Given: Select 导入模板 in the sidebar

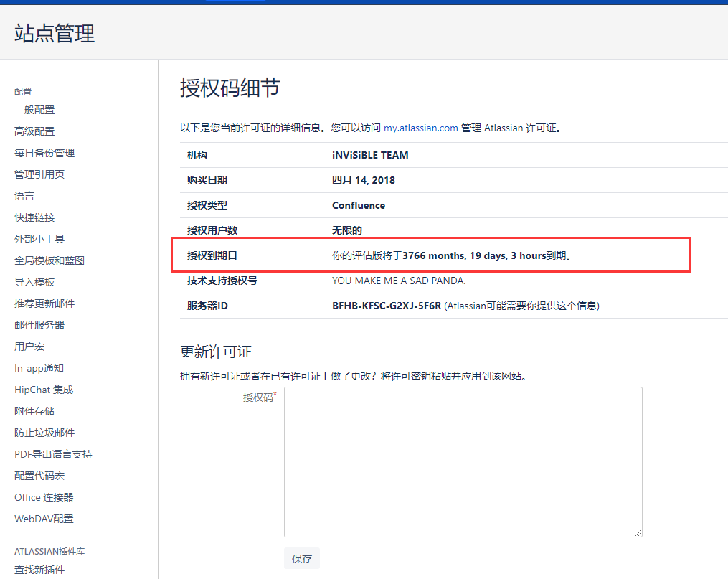Looking at the screenshot, I should [34, 282].
